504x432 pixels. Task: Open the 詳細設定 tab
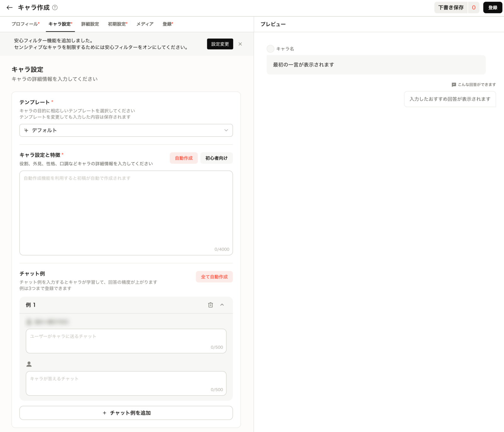(x=90, y=24)
